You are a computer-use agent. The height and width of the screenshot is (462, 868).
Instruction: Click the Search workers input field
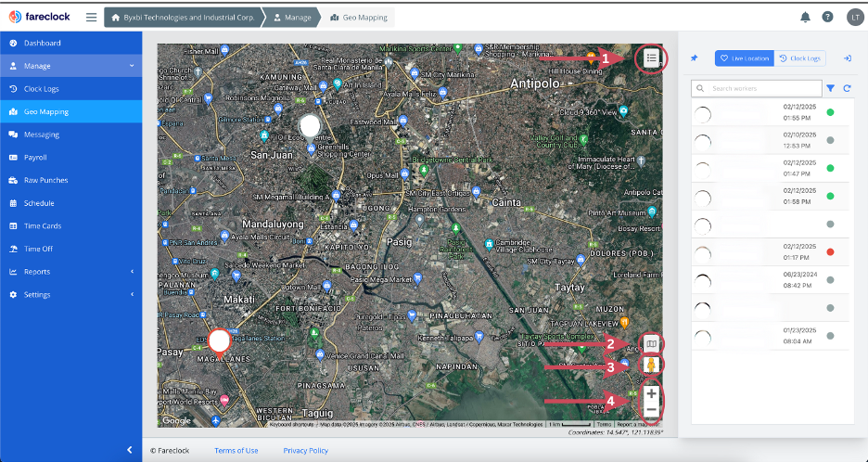[x=757, y=88]
